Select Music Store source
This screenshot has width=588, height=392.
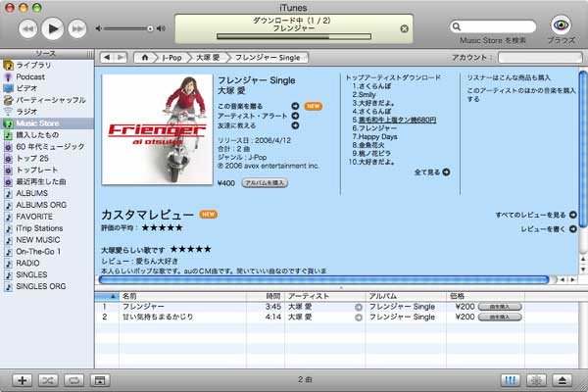click(x=47, y=123)
